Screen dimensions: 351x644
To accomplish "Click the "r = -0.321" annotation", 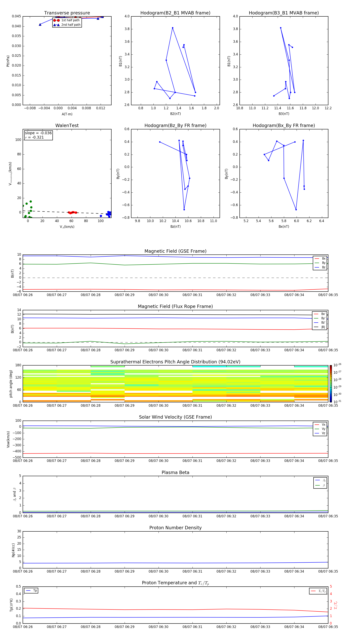I will click(x=35, y=138).
